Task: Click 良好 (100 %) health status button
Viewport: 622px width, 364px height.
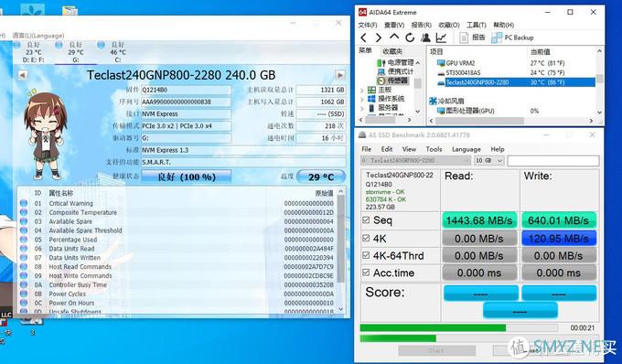Action: click(x=187, y=177)
